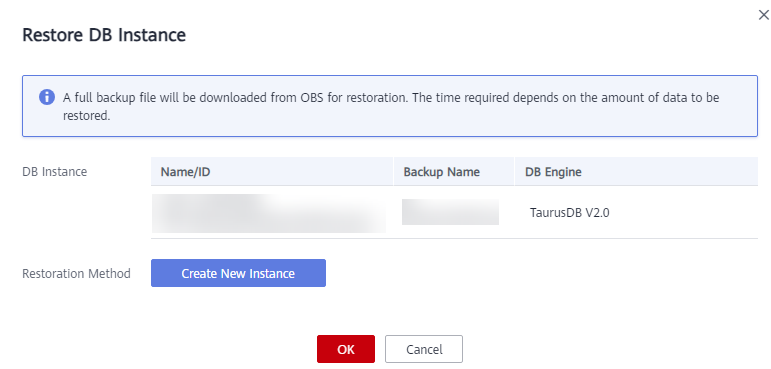771x369 pixels.
Task: Click the blue info icon in notice
Action: (47, 97)
